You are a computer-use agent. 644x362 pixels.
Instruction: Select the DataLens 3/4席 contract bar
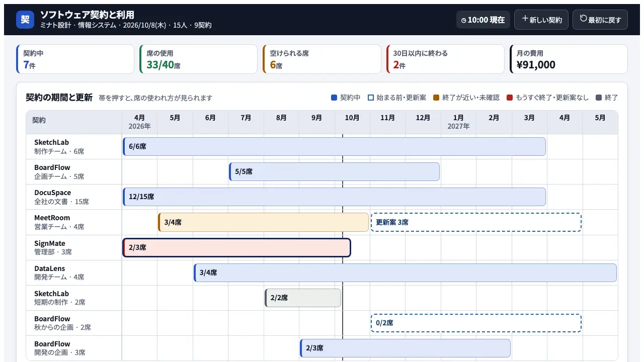tap(405, 273)
